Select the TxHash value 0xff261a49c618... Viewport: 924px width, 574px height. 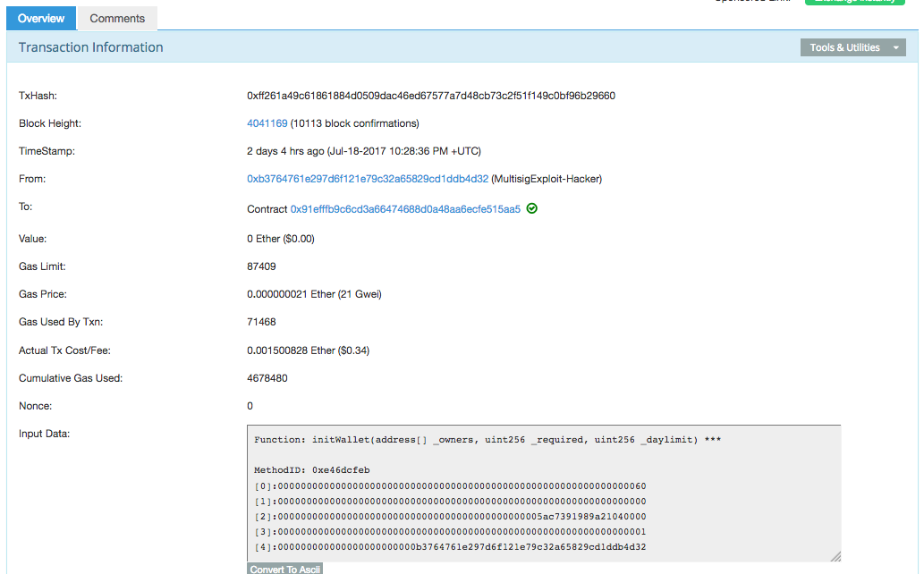pos(431,96)
